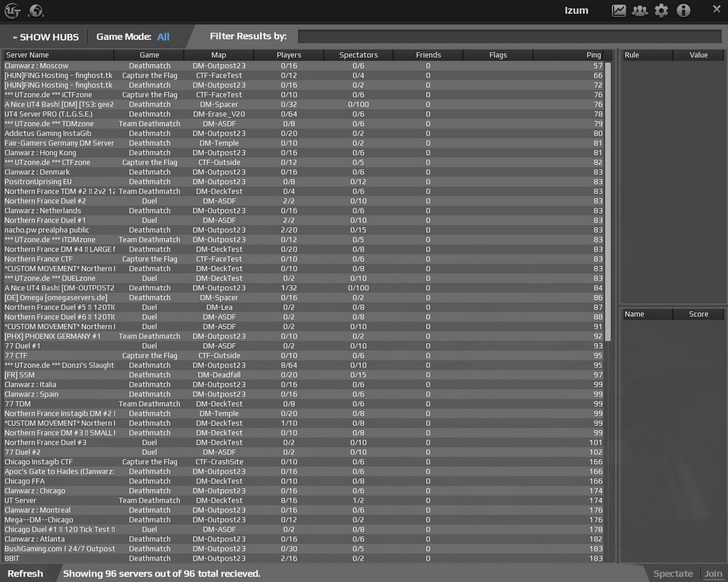This screenshot has width=728, height=582.
Task: Select Northern France Duel #2 server
Action: [x=304, y=201]
